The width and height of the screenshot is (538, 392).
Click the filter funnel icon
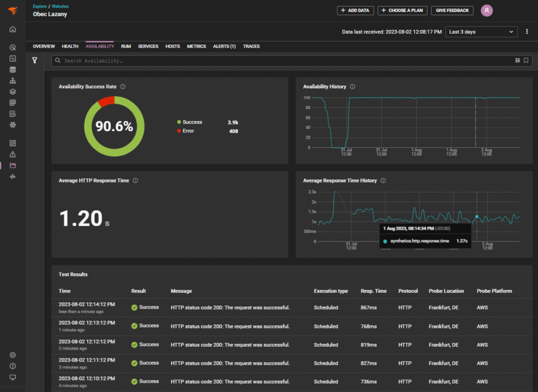(35, 60)
